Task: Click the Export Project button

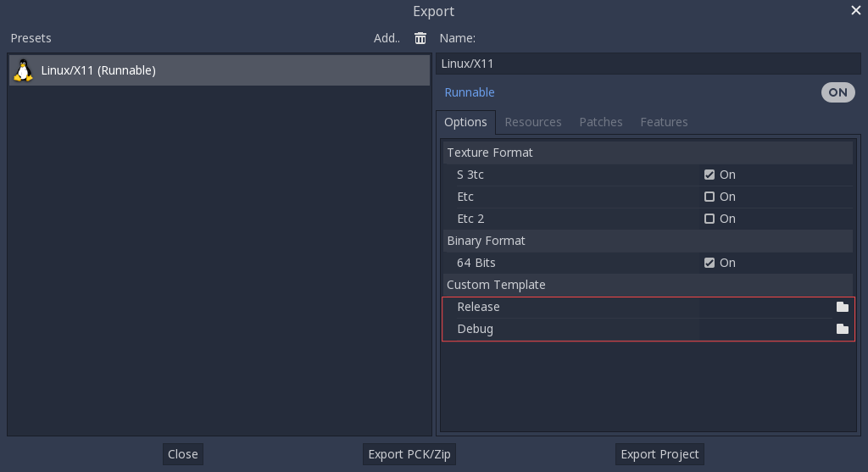Action: (659, 454)
